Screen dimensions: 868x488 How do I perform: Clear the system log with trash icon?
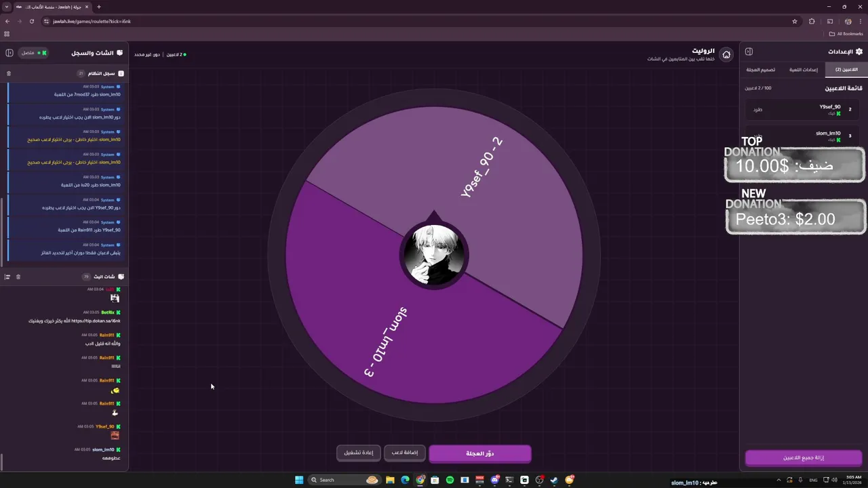9,73
